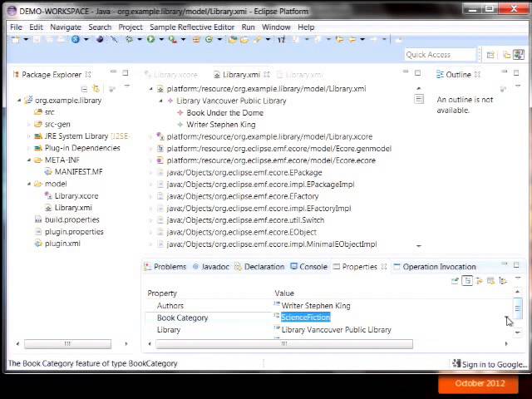This screenshot has width=532, height=399.
Task: Click the Sign in to Google status icon
Action: click(x=456, y=363)
